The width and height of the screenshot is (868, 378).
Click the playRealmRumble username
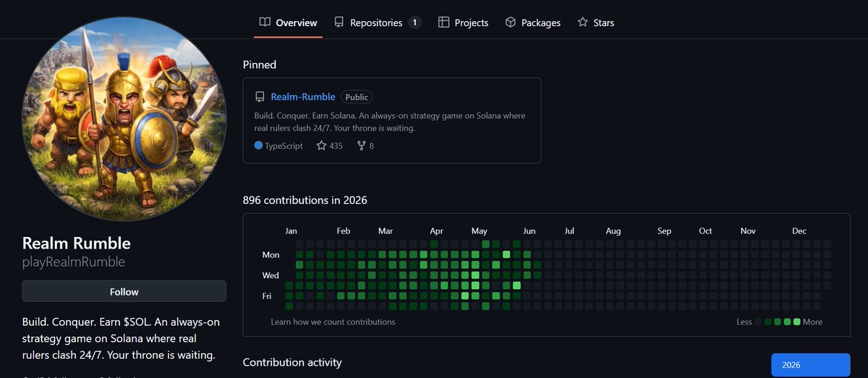coord(74,262)
